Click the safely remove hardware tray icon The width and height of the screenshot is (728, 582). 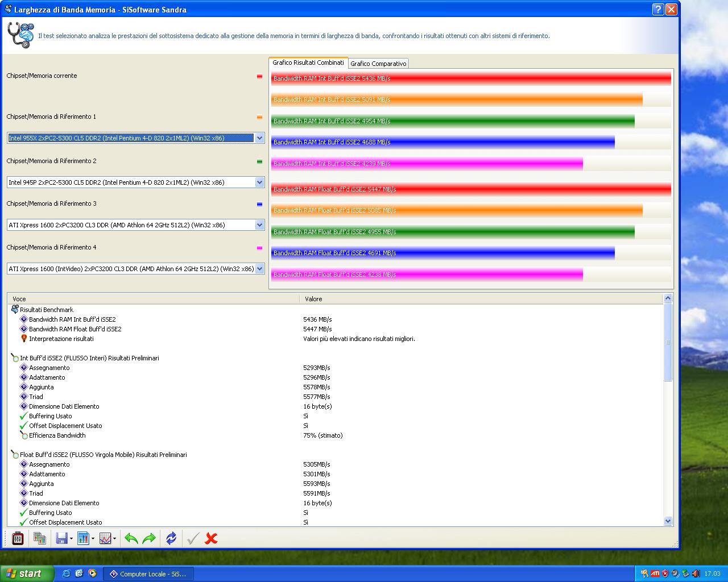pyautogui.click(x=685, y=573)
